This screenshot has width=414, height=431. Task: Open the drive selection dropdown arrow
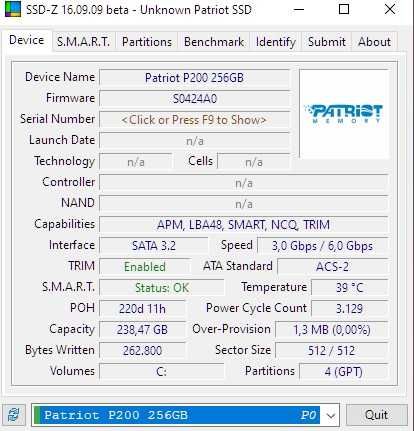(x=330, y=415)
